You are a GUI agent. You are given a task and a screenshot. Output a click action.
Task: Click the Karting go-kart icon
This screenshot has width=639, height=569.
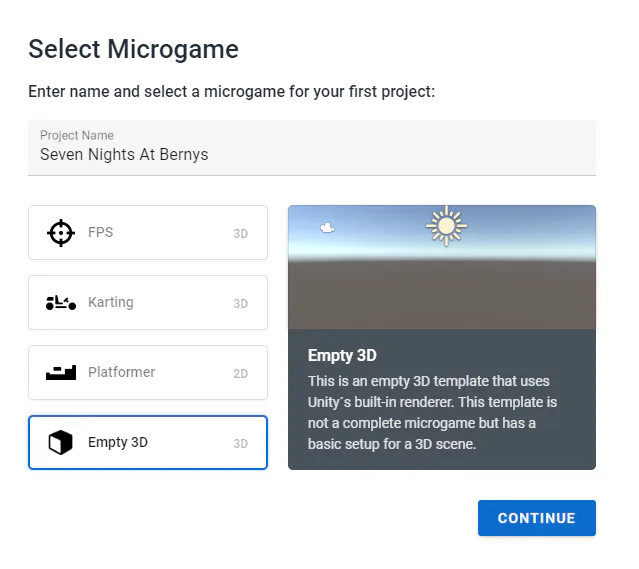[x=61, y=303]
